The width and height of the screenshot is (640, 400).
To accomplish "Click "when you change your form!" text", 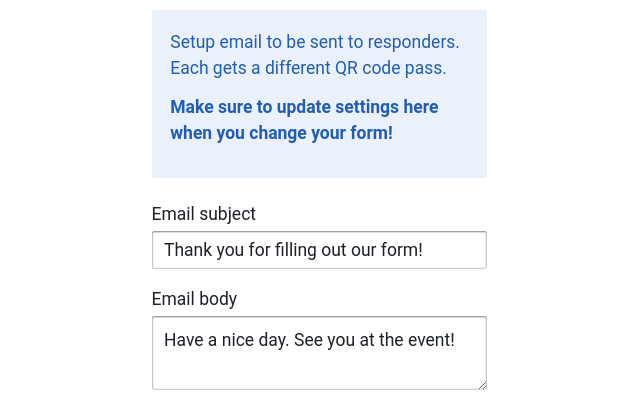I will pyautogui.click(x=281, y=133).
